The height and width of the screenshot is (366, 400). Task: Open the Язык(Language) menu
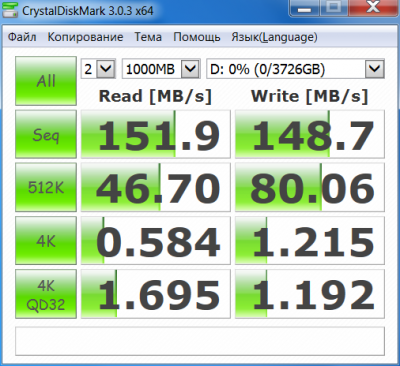coord(274,37)
